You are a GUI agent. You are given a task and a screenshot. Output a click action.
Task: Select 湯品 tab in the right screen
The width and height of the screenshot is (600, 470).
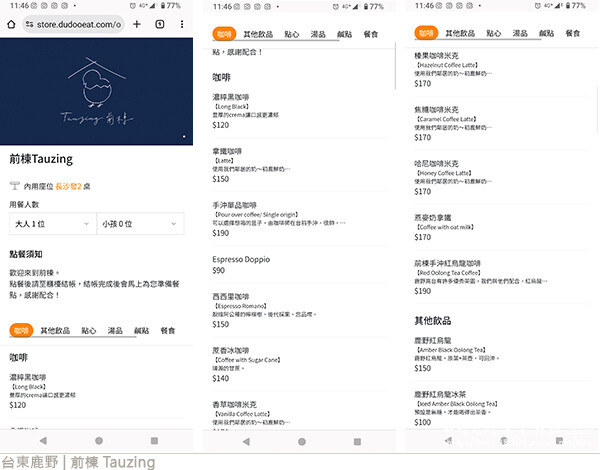pos(520,33)
